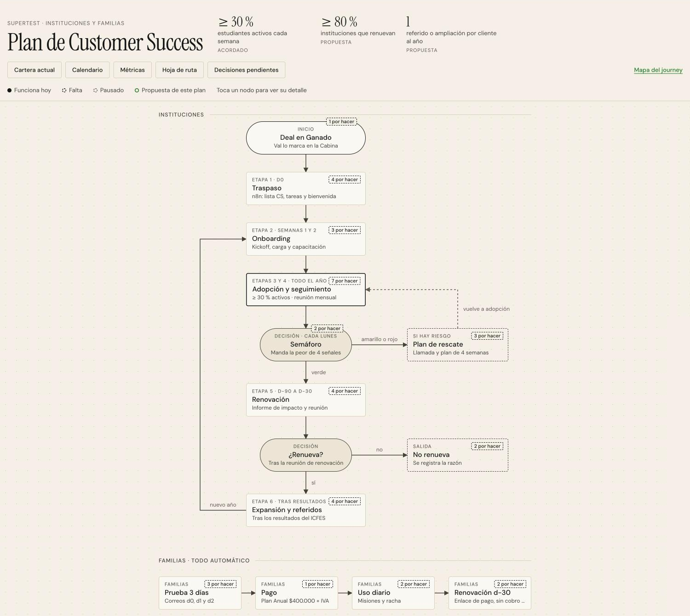Select the Adopción y seguimiento node

306,290
